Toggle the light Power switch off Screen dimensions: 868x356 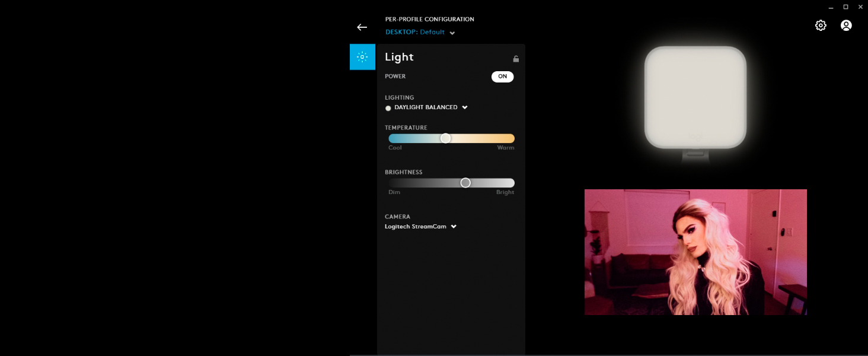coord(502,77)
